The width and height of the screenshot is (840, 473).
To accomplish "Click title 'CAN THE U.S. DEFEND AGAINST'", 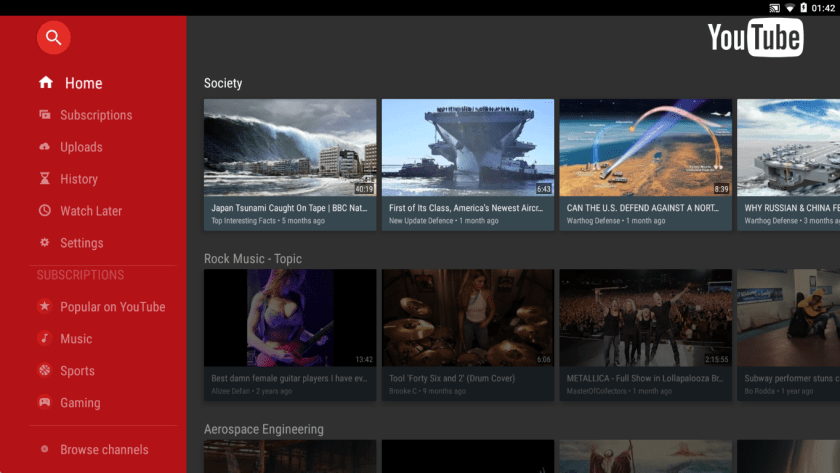I will pos(643,208).
